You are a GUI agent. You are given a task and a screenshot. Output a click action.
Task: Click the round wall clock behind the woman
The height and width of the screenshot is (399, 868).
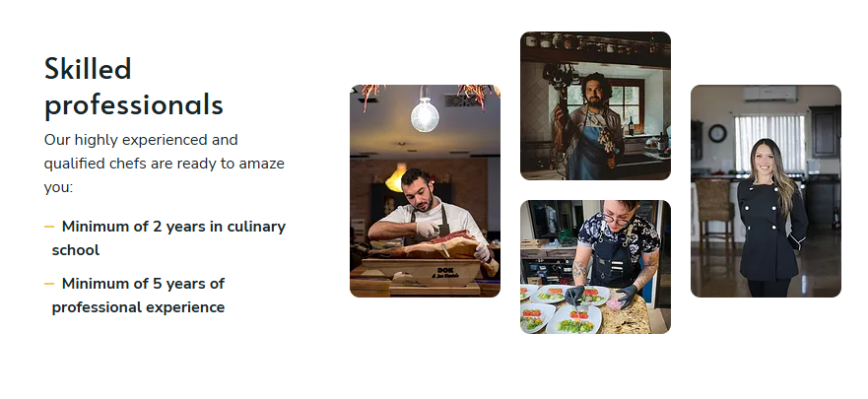pyautogui.click(x=717, y=133)
